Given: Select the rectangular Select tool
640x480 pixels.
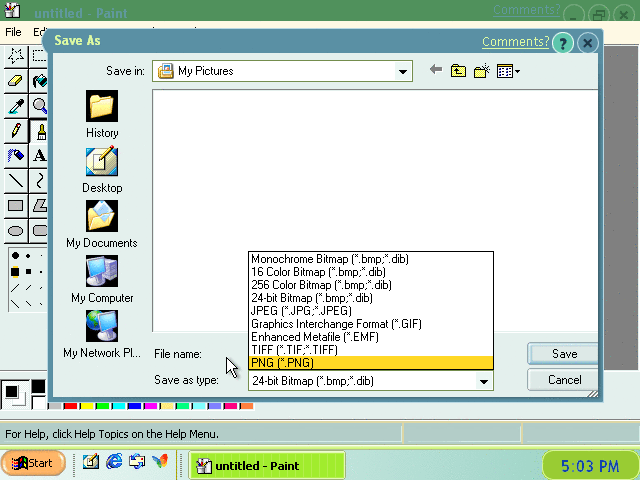Looking at the screenshot, I should (x=39, y=56).
